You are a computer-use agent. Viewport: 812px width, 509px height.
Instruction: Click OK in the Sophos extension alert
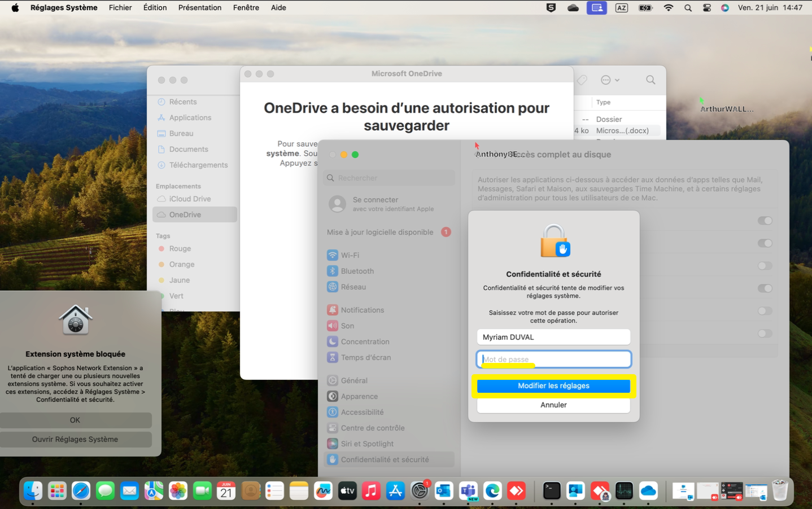pos(75,420)
